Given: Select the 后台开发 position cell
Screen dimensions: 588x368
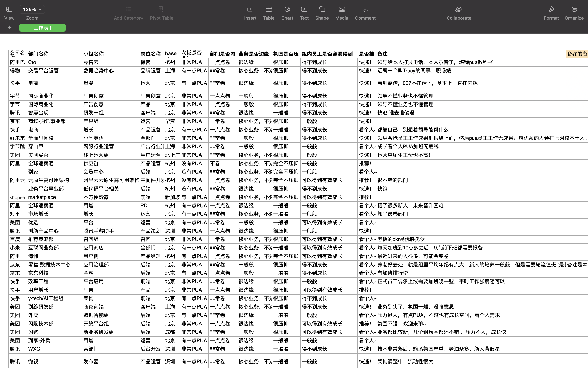Looking at the screenshot, I should pos(151,349).
